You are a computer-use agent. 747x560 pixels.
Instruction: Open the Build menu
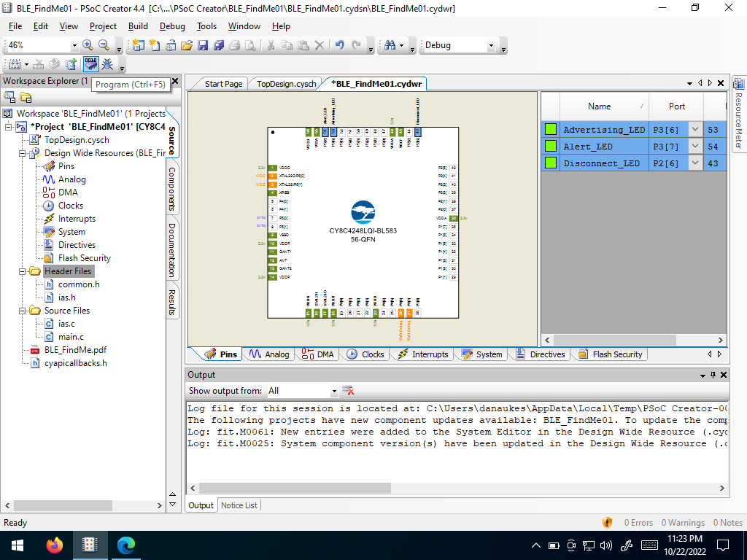click(x=138, y=26)
